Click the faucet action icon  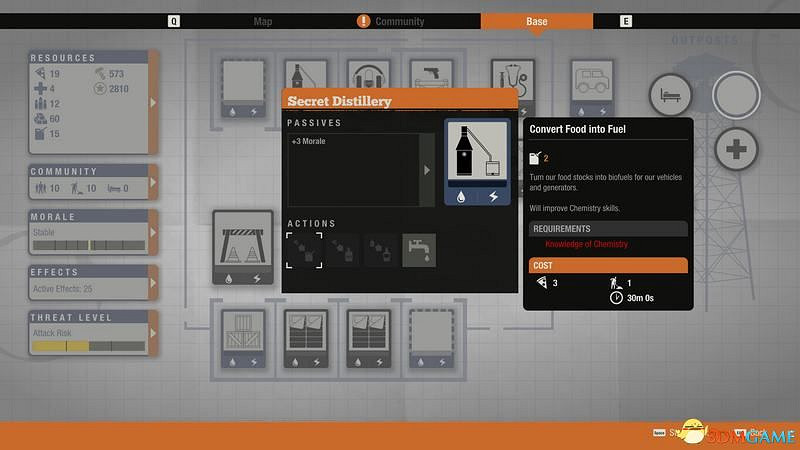[418, 250]
